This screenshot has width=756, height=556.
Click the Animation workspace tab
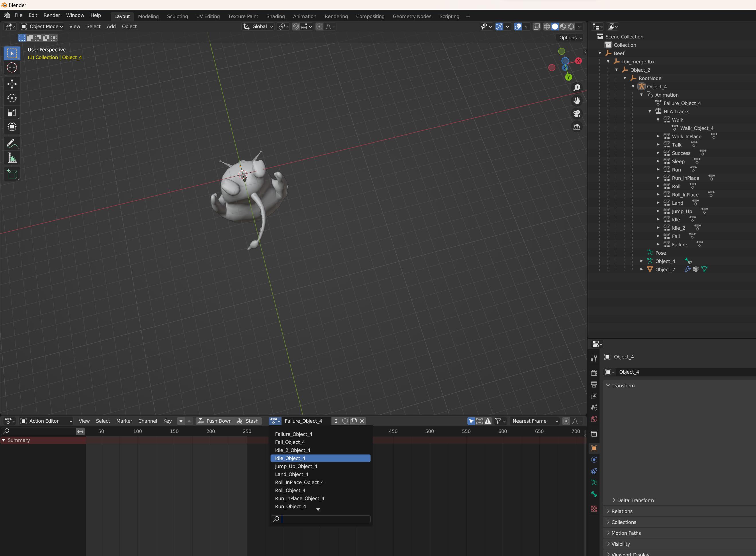(x=305, y=16)
